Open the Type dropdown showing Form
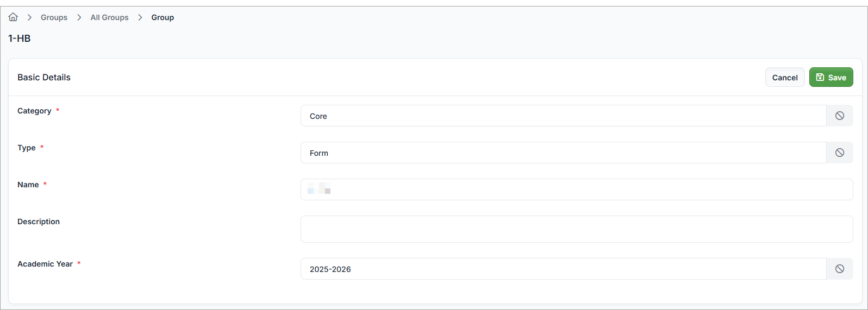868x310 pixels. pos(563,153)
